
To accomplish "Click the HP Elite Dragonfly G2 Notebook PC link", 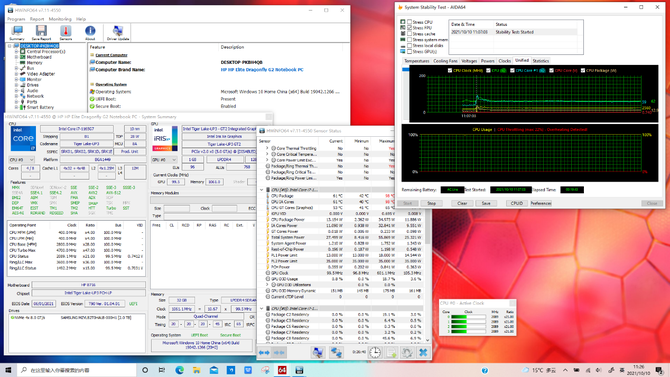I will (262, 69).
